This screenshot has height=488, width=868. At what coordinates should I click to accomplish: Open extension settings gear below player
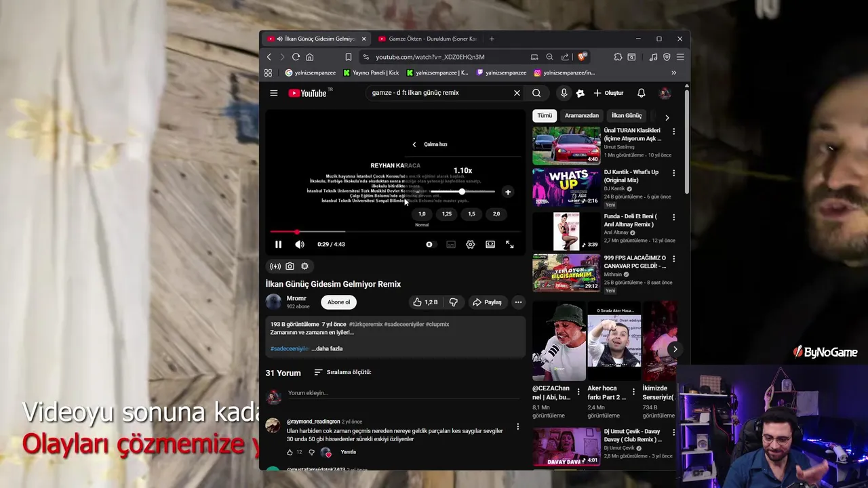tap(304, 266)
